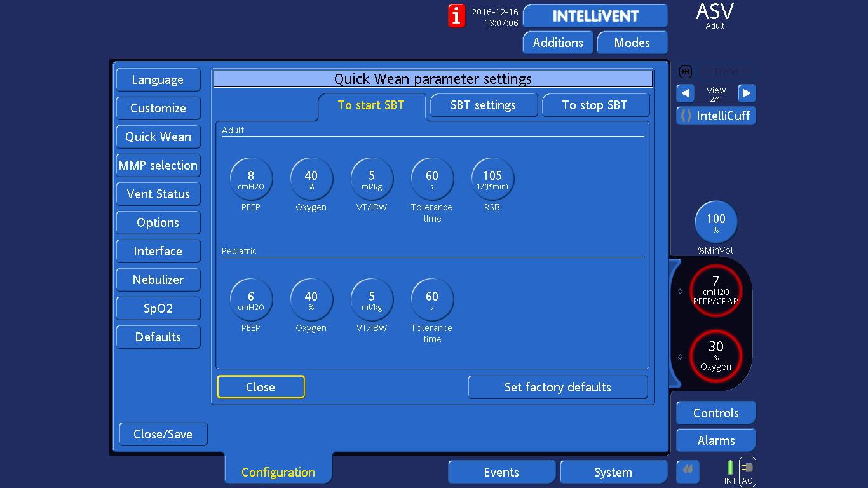Open the Nebulizer configuration section
This screenshot has height=488, width=868.
(158, 280)
